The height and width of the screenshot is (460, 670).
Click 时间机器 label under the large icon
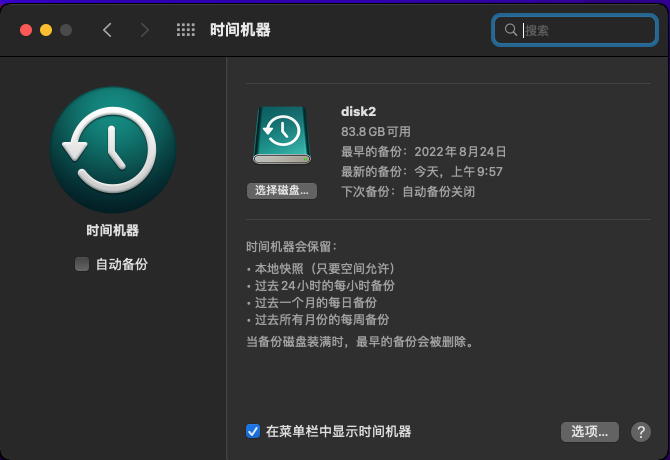pos(113,231)
